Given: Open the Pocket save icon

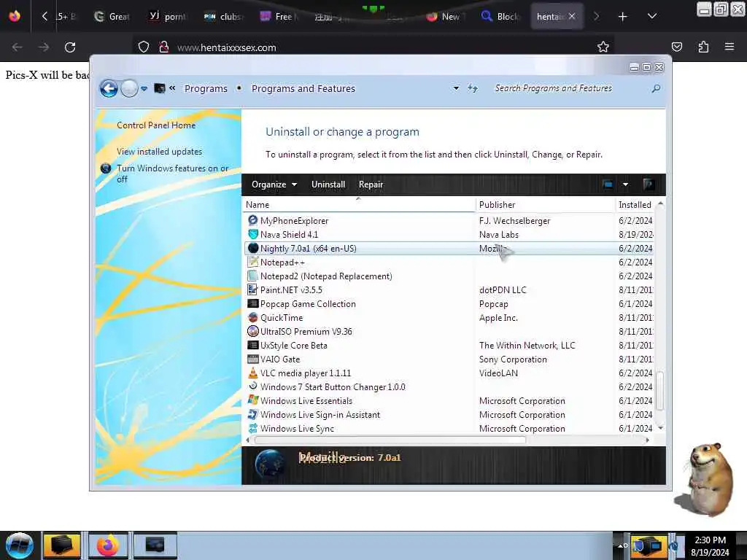Looking at the screenshot, I should click(x=676, y=47).
